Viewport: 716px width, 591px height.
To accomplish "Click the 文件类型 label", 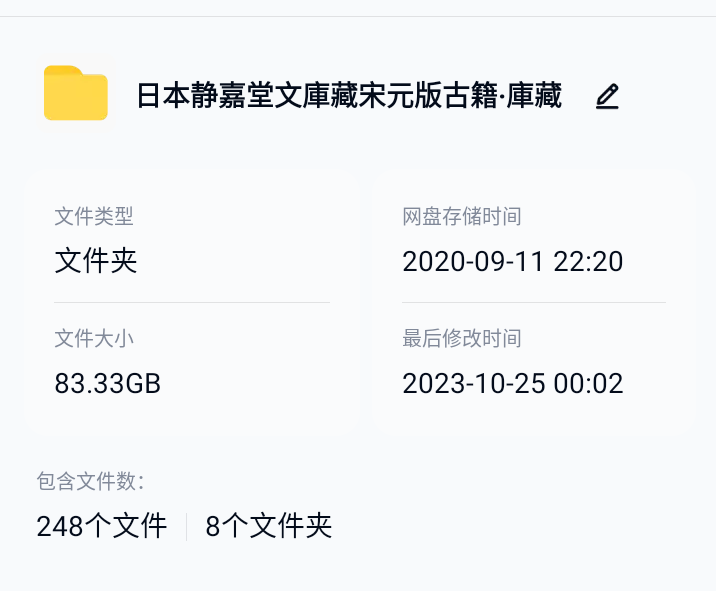I will [94, 216].
